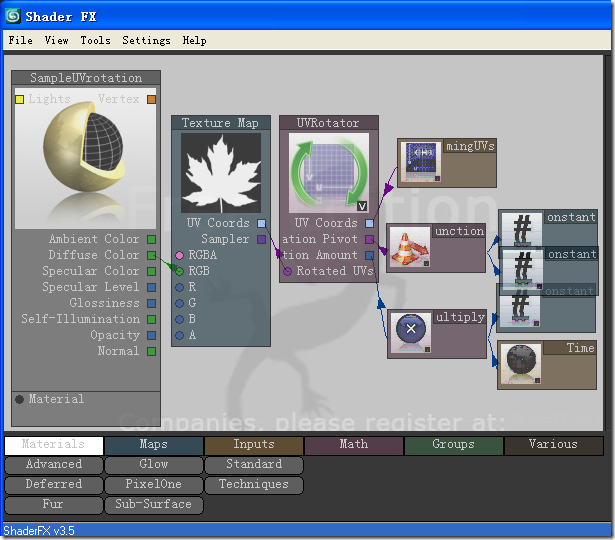Click the R channel output socket
The width and height of the screenshot is (615, 540).
(x=179, y=287)
